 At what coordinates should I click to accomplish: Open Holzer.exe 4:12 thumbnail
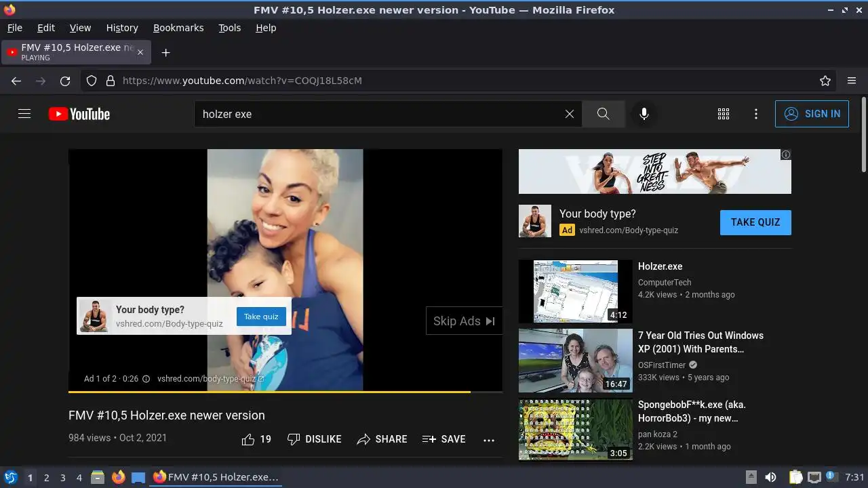[x=575, y=291]
